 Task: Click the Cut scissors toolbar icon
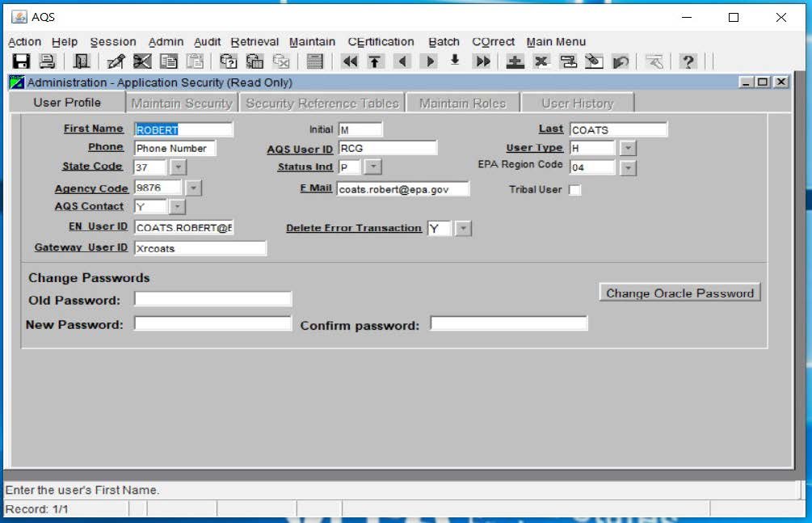142,61
